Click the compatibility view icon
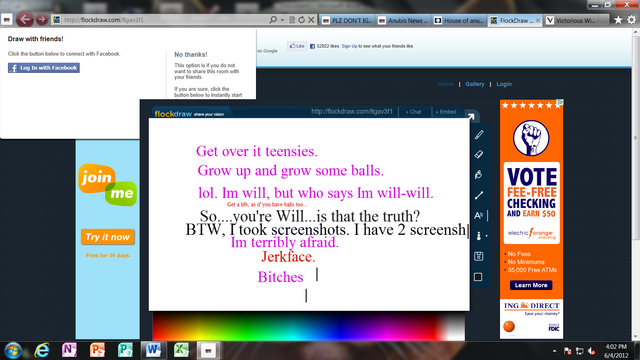 coord(292,20)
